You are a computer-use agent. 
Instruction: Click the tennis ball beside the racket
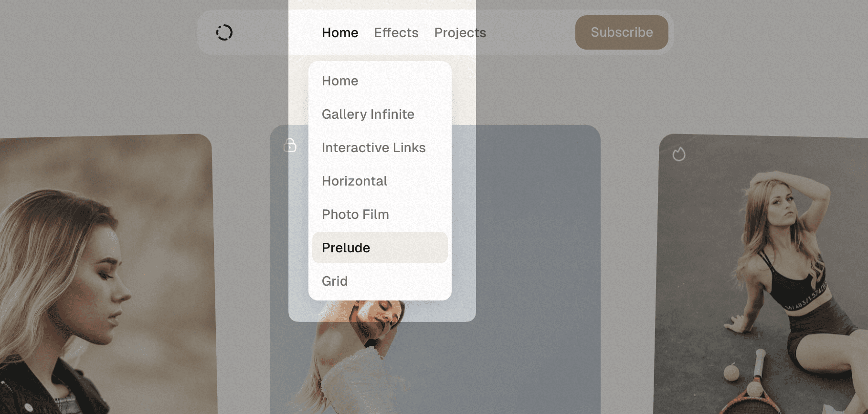tap(731, 372)
